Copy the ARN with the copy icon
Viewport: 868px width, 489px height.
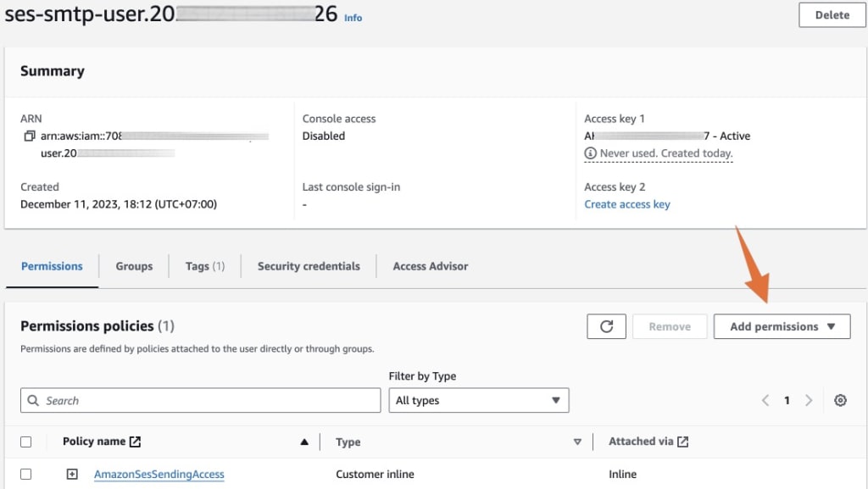pos(29,136)
